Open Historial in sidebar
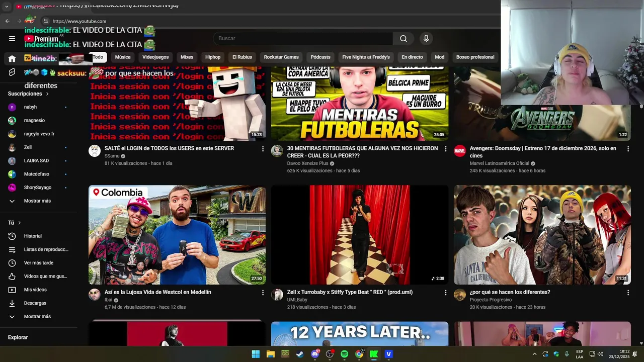 point(38,236)
